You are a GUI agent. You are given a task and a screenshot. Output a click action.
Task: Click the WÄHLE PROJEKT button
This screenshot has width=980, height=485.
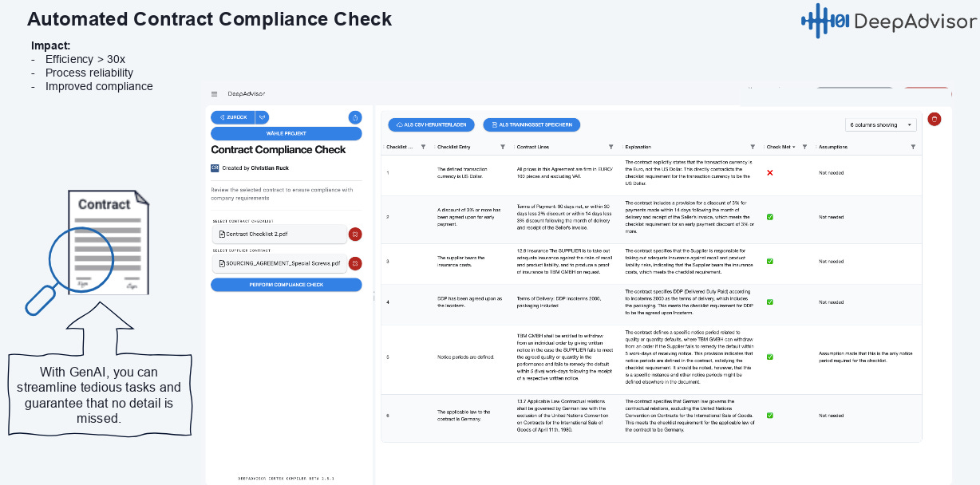[x=286, y=133]
